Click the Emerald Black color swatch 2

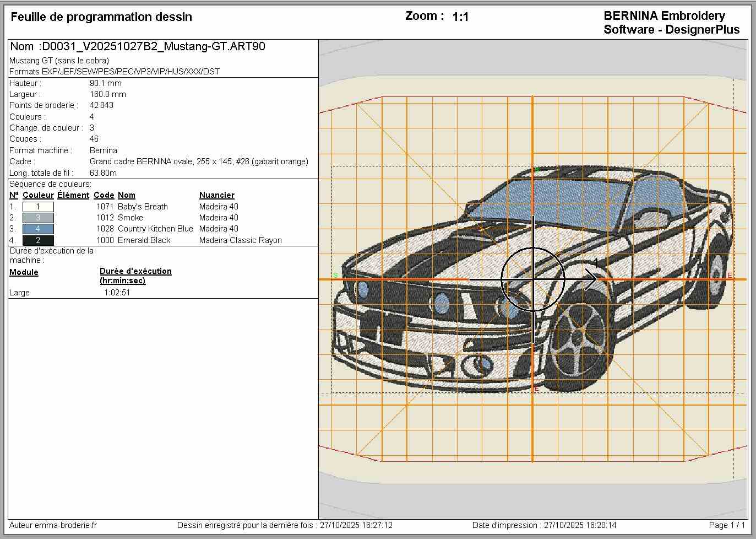pos(38,240)
